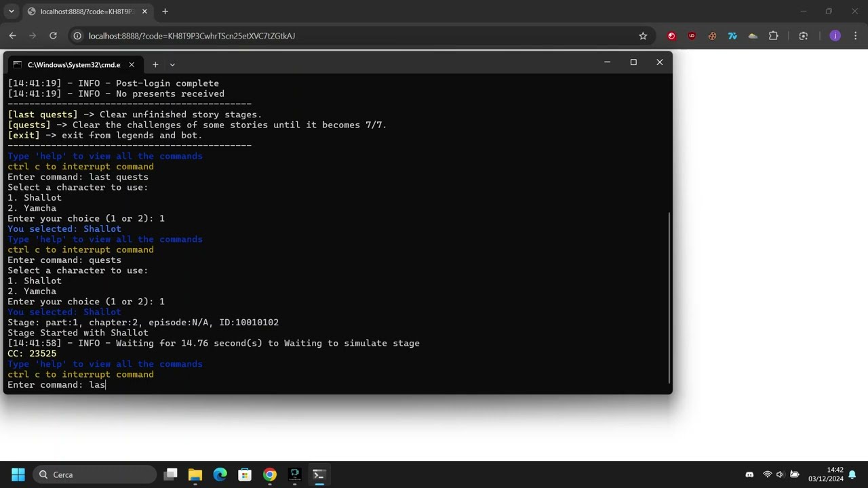This screenshot has width=868, height=488.
Task: Click the Cerca taskbar search box
Action: tap(94, 474)
